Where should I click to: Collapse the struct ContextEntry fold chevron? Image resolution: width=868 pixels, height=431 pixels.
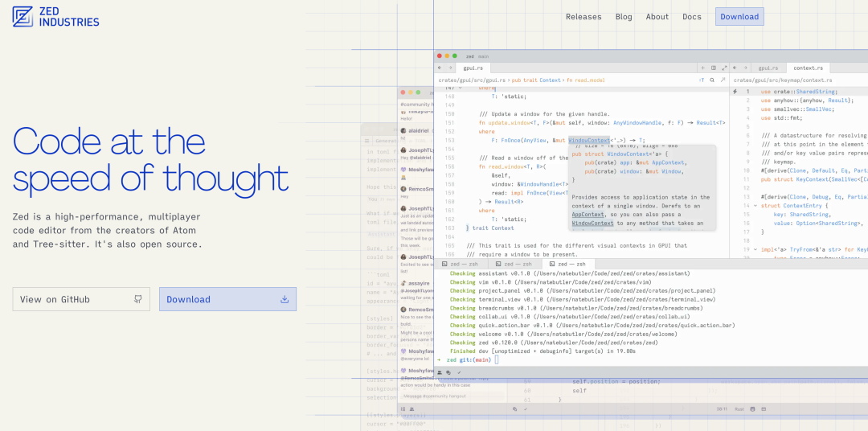(x=755, y=206)
